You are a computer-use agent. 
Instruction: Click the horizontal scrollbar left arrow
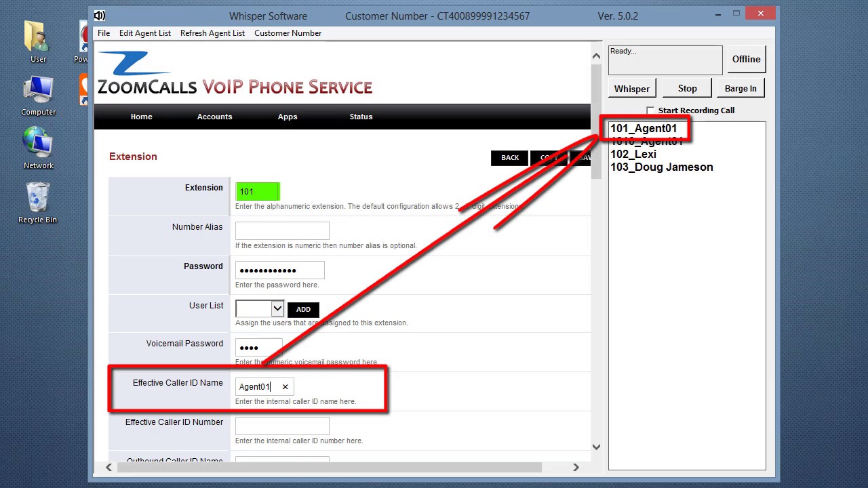(108, 467)
